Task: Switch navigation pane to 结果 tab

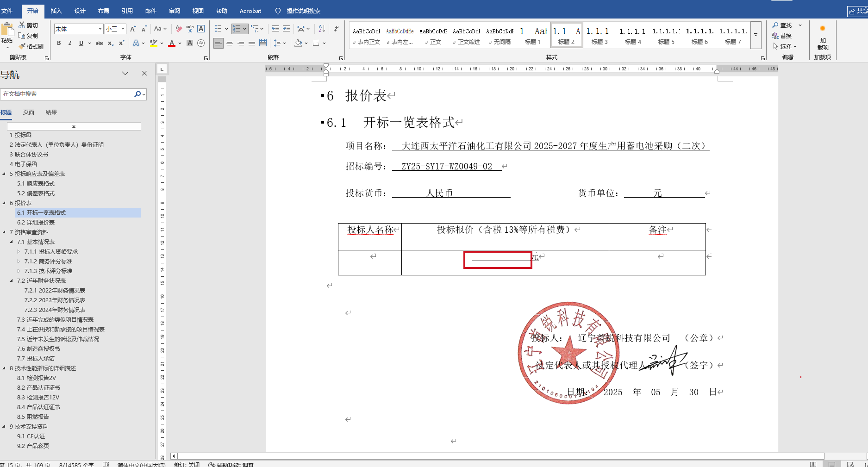Action: click(x=51, y=112)
